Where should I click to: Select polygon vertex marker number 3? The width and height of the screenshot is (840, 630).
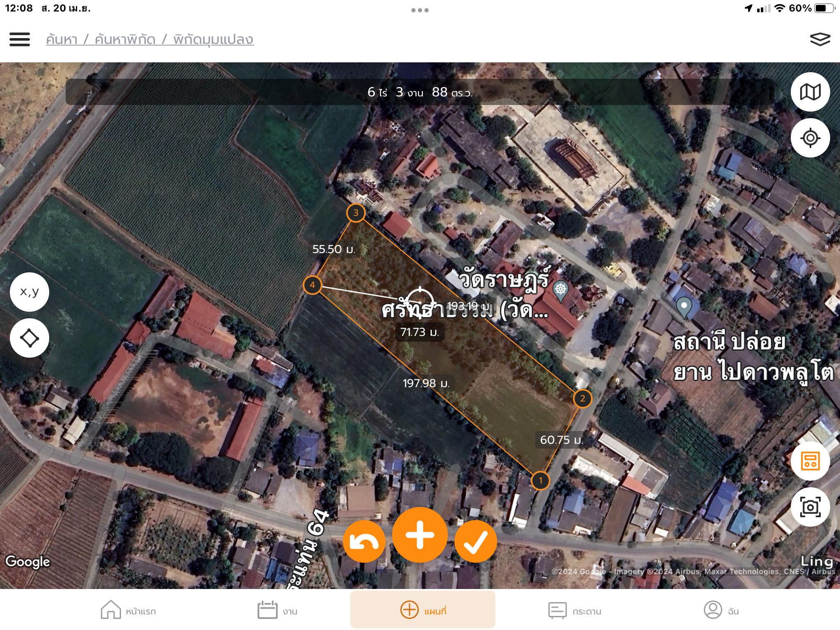(x=356, y=213)
